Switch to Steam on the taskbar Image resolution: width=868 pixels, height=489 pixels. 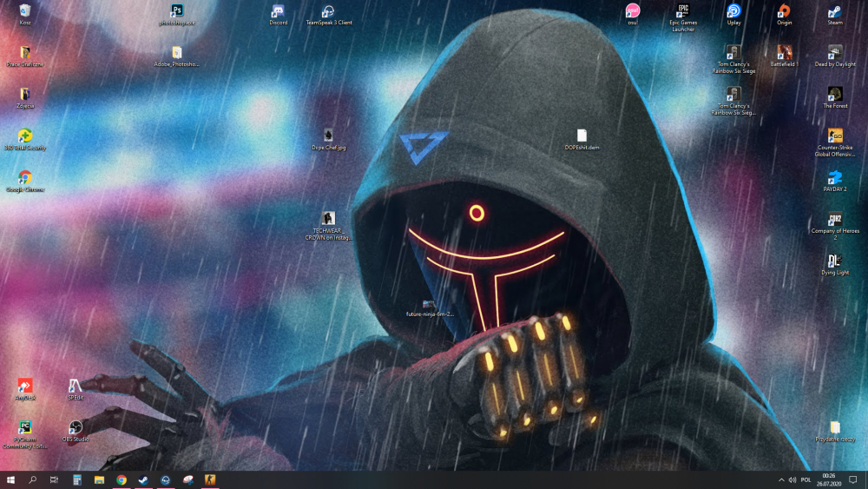pyautogui.click(x=143, y=479)
